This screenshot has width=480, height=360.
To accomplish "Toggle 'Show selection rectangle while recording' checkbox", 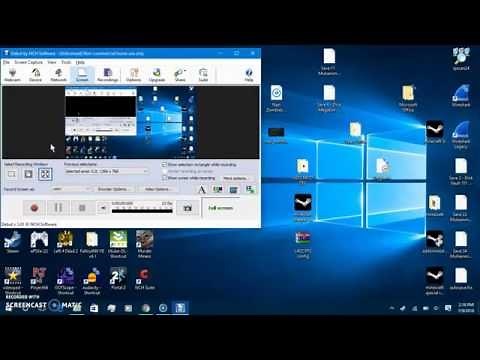I will (164, 165).
